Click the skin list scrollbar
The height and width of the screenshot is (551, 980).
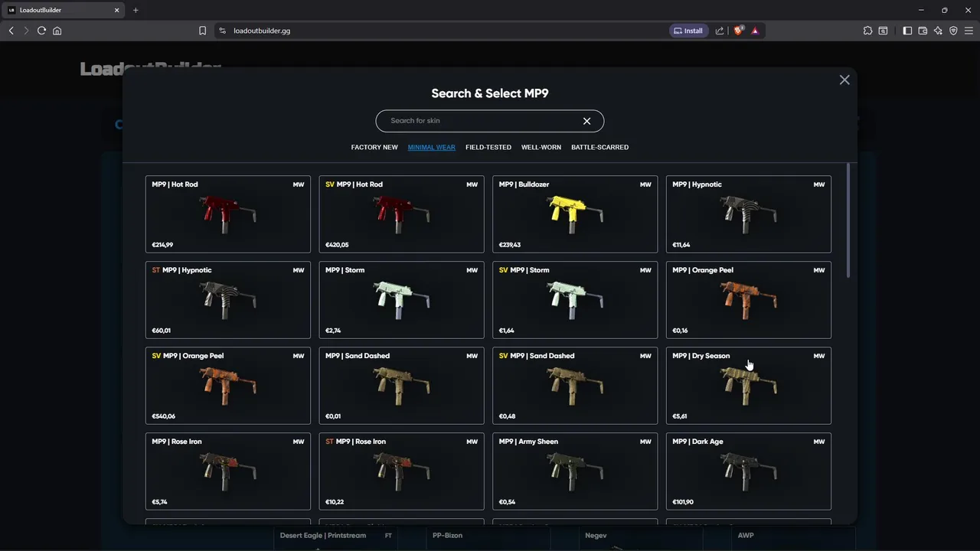pos(848,221)
